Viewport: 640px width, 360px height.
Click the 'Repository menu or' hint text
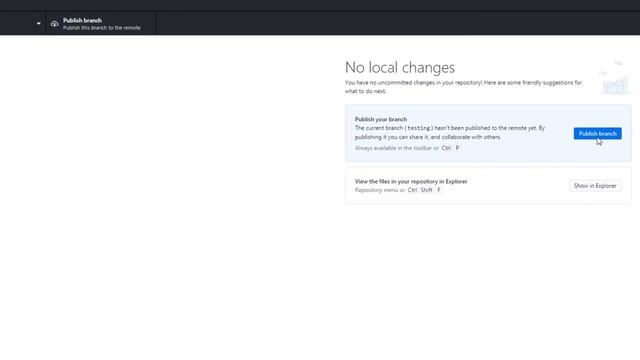(x=380, y=190)
